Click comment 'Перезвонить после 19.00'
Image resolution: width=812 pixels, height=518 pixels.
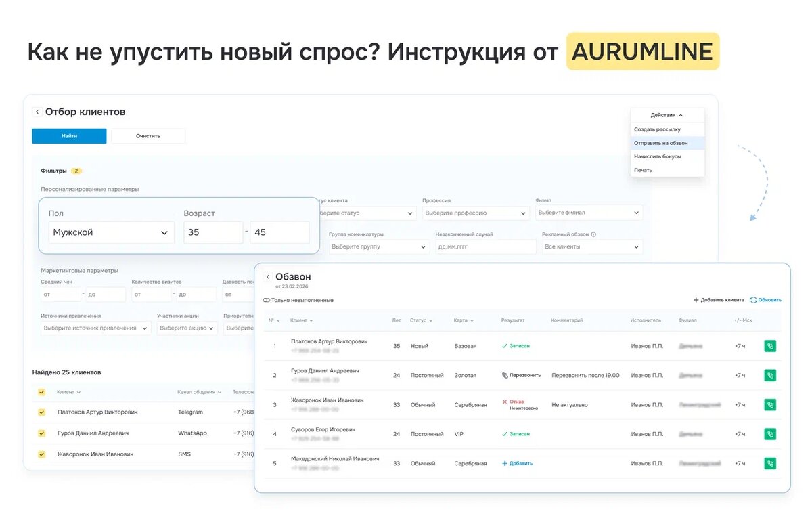(585, 375)
